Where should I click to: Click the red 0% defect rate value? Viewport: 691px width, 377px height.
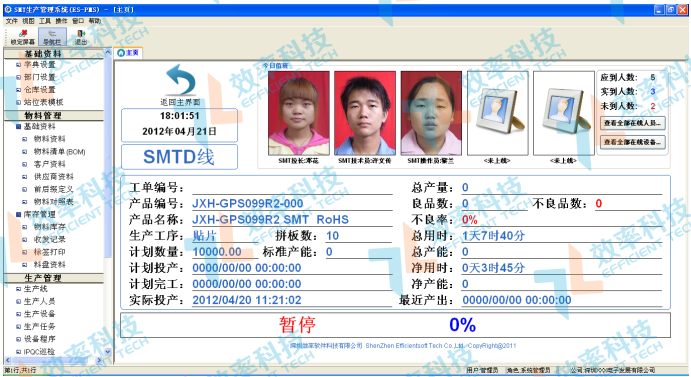click(470, 220)
